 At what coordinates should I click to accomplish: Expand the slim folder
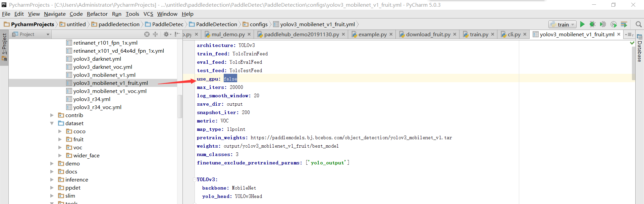point(52,196)
